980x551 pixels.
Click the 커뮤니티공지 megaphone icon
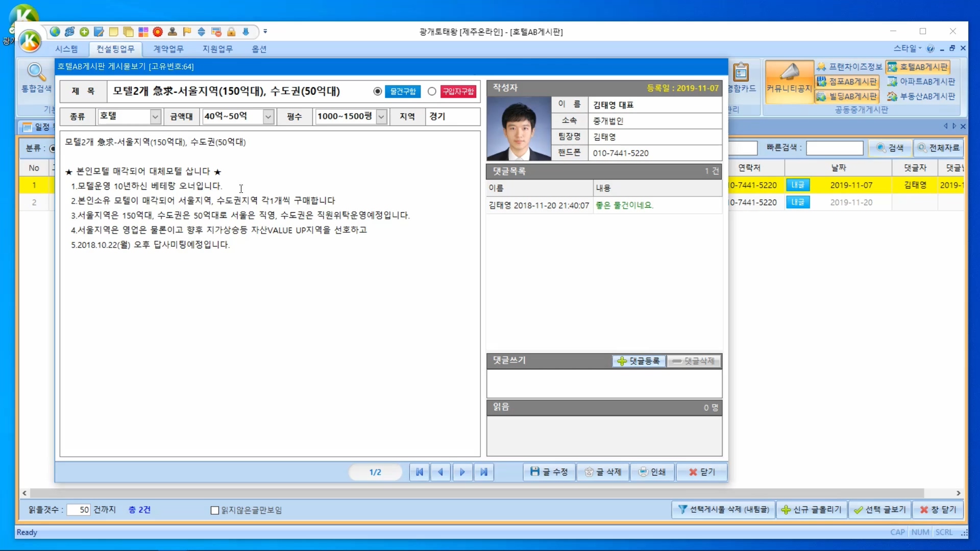789,72
